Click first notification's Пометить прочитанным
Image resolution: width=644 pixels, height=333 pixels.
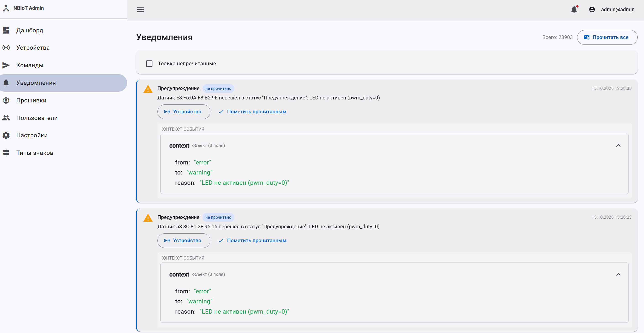tap(252, 112)
